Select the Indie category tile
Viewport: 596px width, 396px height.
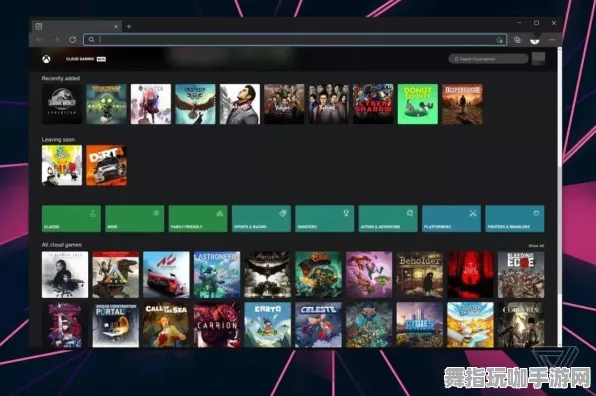(x=135, y=219)
